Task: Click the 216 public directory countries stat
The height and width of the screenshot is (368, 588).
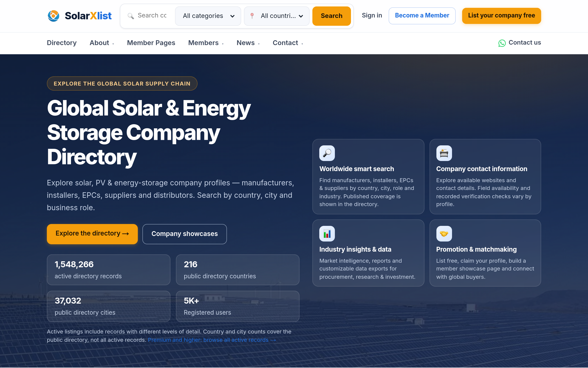Action: 237,270
